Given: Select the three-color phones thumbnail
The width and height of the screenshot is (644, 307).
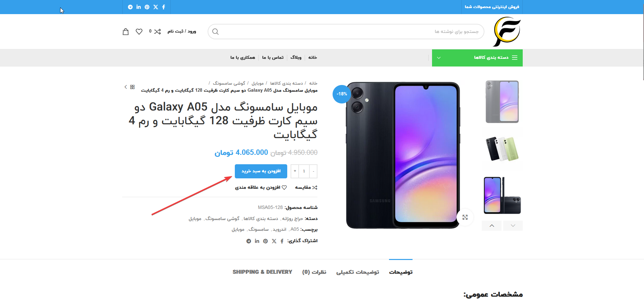Looking at the screenshot, I should [502, 149].
